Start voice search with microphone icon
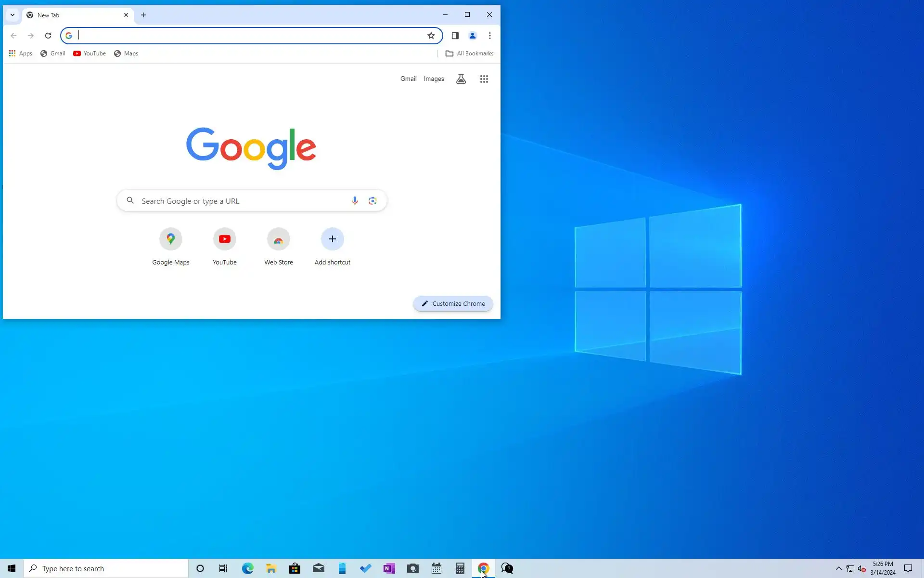The width and height of the screenshot is (924, 578). click(x=355, y=201)
